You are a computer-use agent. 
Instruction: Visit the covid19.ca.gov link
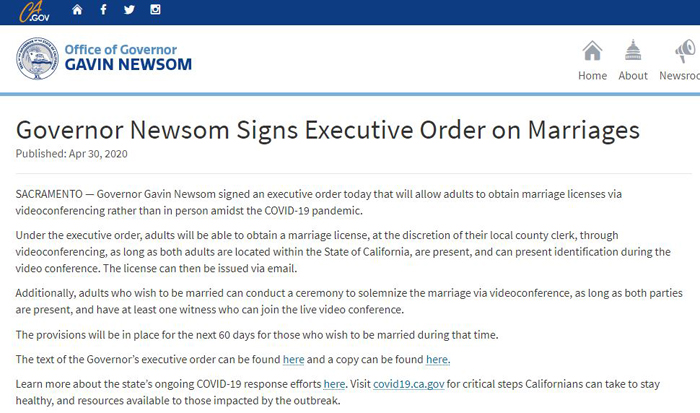[408, 384]
